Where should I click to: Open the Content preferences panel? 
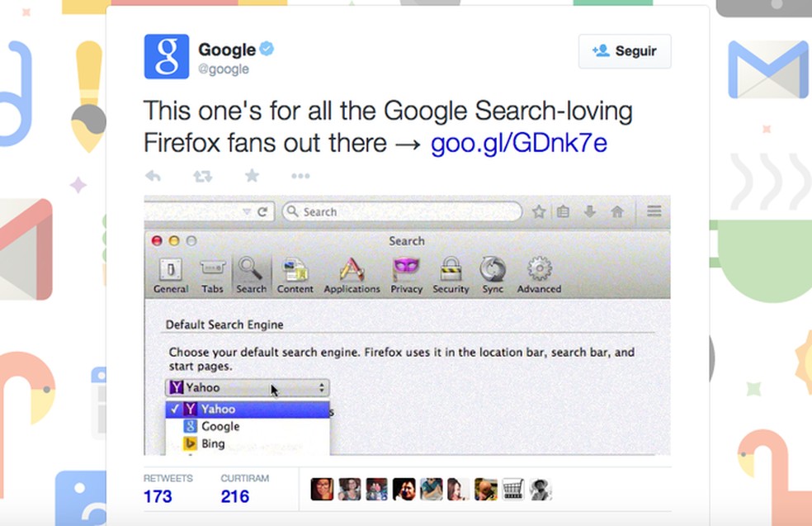[295, 272]
